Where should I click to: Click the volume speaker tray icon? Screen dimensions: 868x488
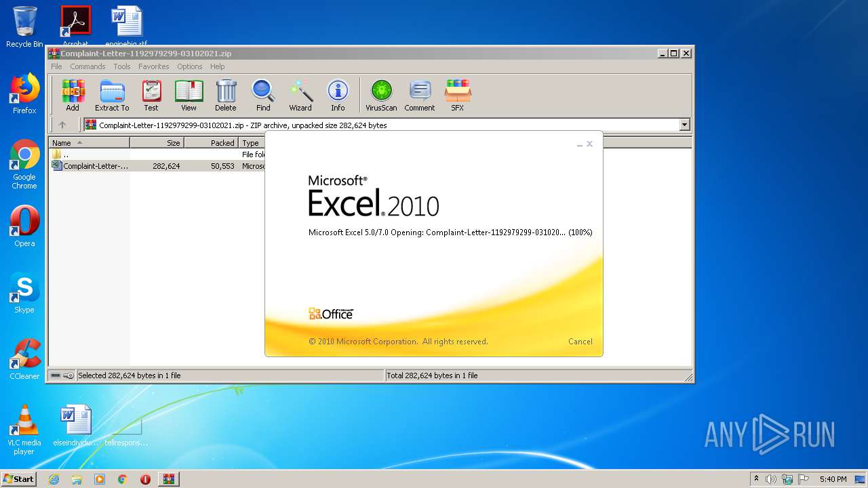coord(771,479)
